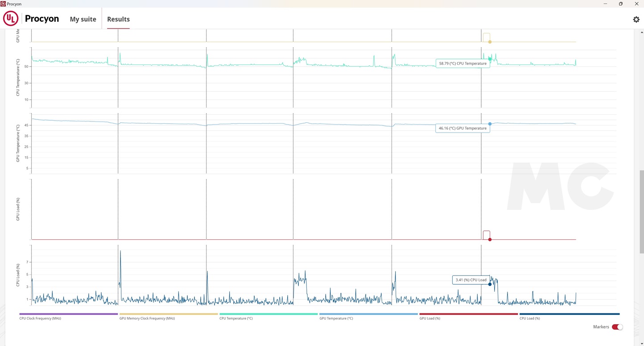Select the Results tab
Image resolution: width=644 pixels, height=346 pixels.
(118, 19)
